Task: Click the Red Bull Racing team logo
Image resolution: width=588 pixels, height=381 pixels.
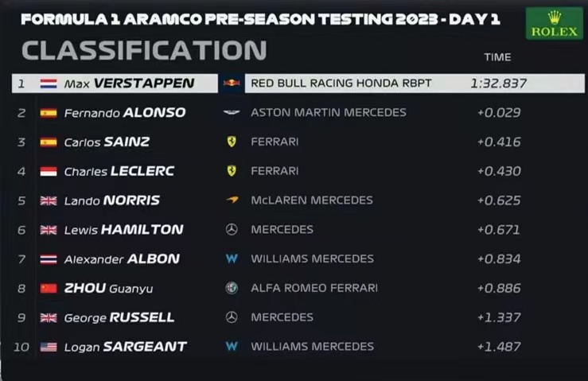Action: (x=232, y=83)
